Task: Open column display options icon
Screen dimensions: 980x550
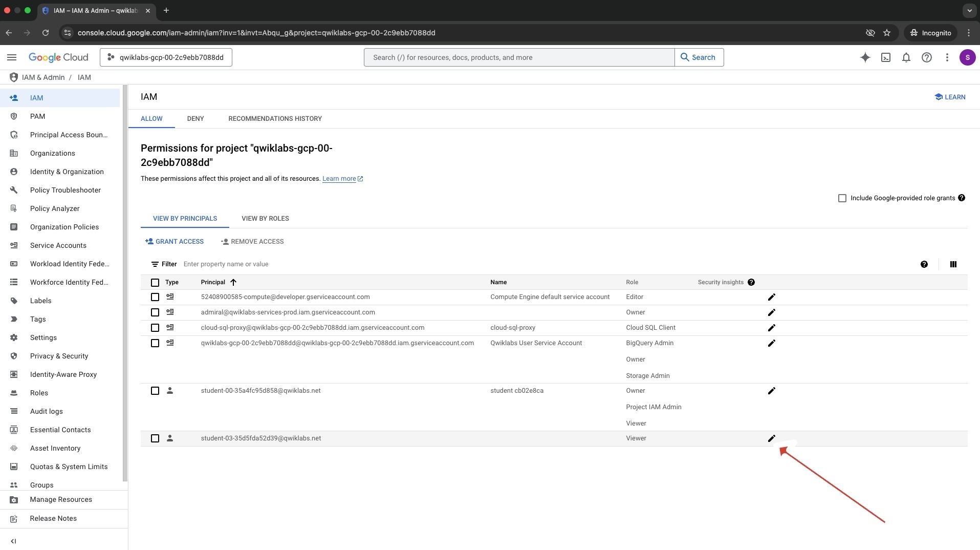Action: pos(953,264)
